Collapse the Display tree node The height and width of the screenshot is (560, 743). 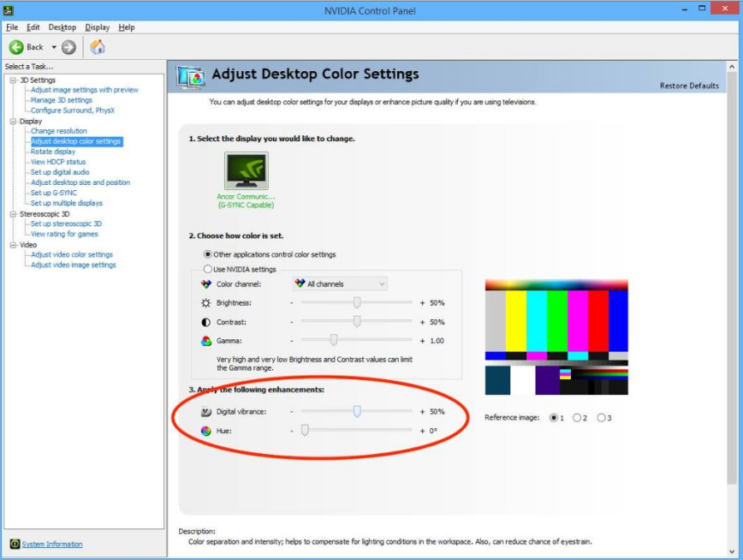point(14,122)
